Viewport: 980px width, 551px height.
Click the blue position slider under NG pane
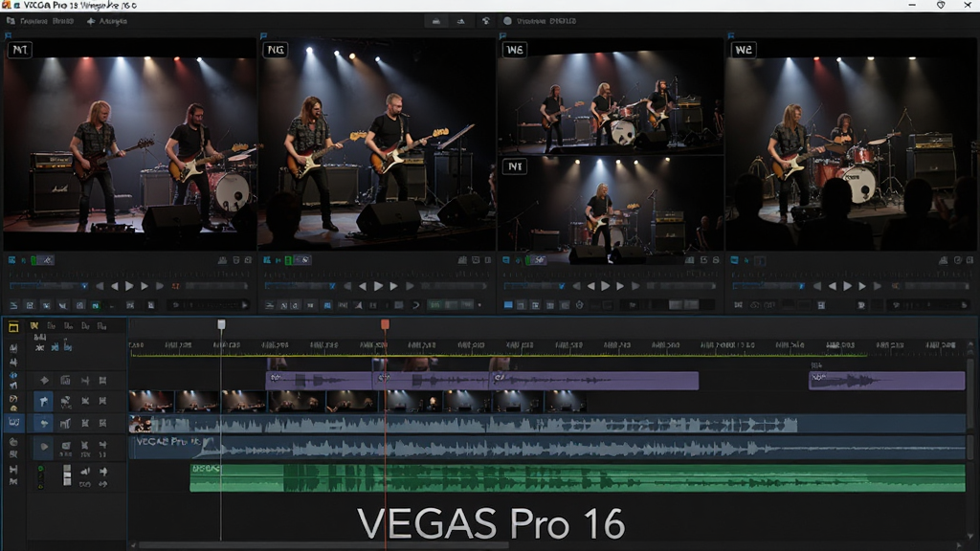pos(300,286)
